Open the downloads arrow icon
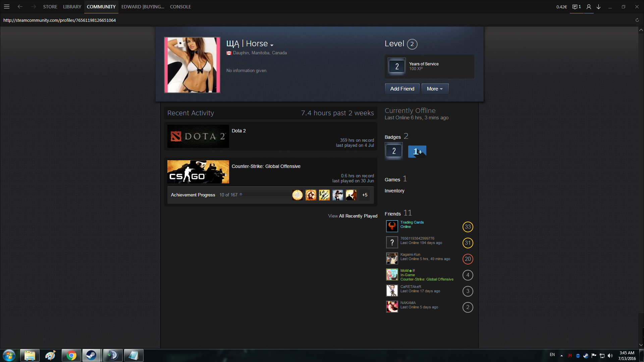 coord(598,7)
